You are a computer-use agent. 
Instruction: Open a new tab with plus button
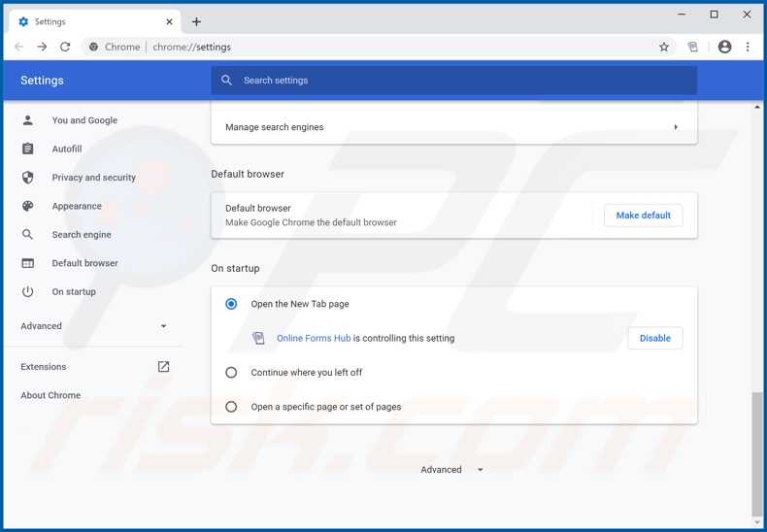[x=196, y=21]
